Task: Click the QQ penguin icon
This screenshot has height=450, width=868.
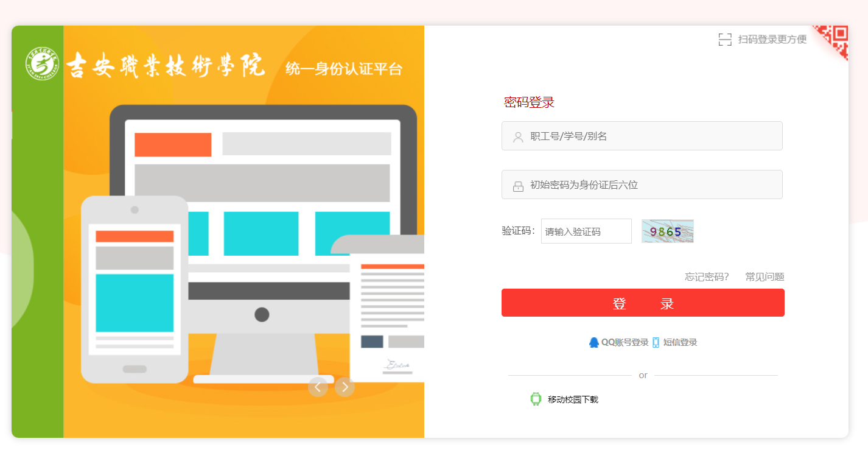Action: coord(594,343)
